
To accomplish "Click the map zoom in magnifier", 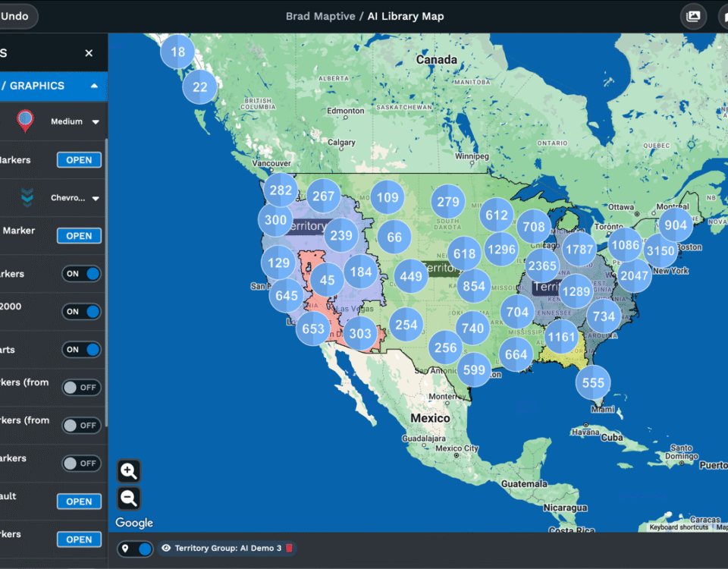I will [x=129, y=470].
